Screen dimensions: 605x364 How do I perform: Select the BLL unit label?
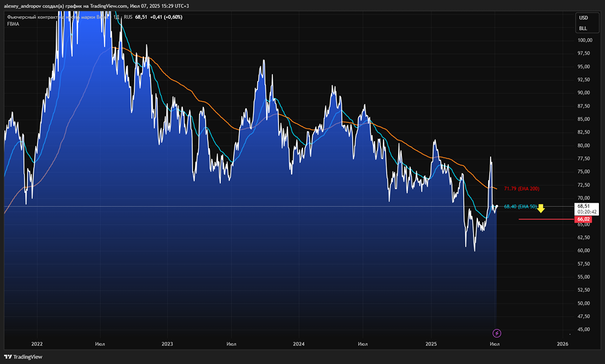pyautogui.click(x=583, y=28)
